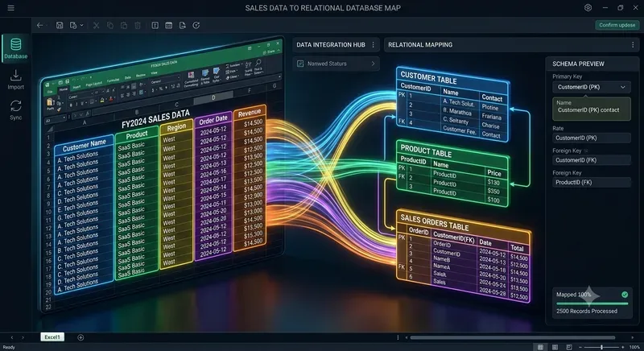
Task: Select the Database sidebar item
Action: click(15, 48)
